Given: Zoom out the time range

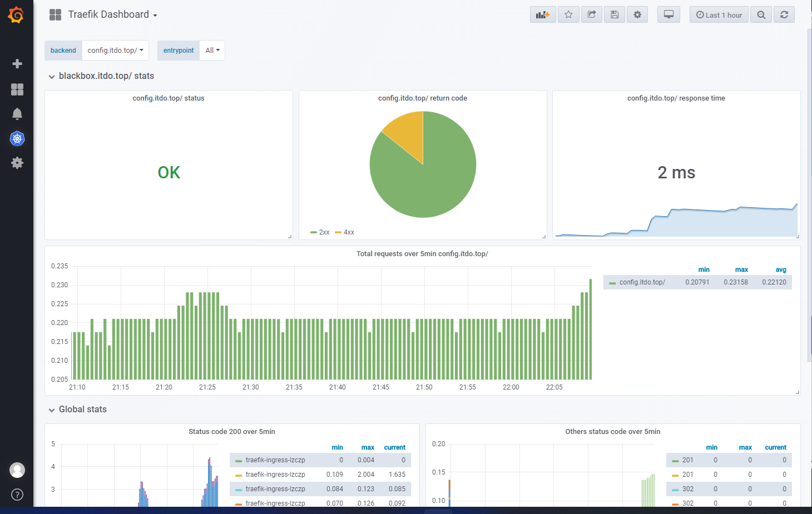Looking at the screenshot, I should [x=761, y=14].
